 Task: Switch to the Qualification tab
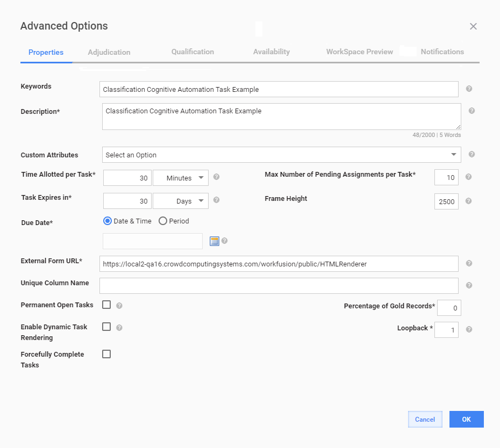pos(192,52)
